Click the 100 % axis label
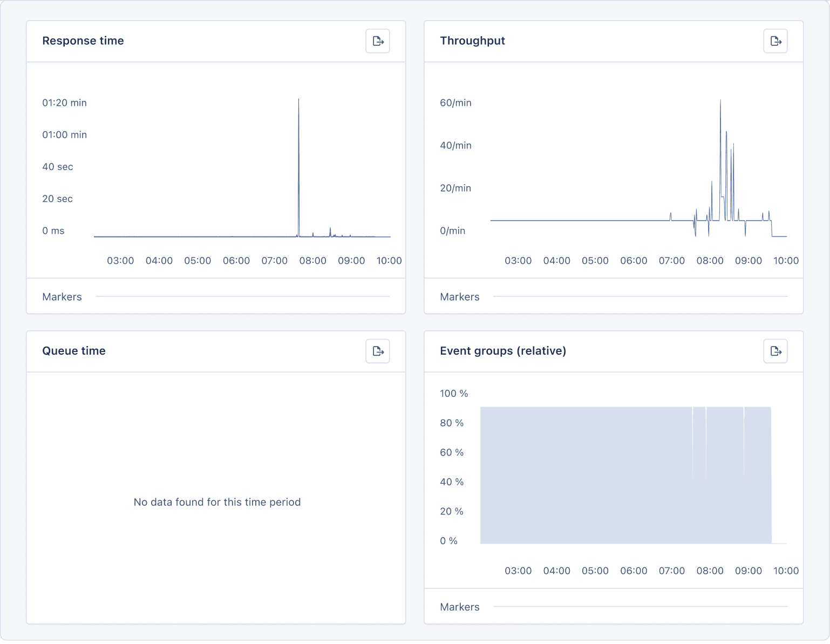The height and width of the screenshot is (644, 830). [x=454, y=394]
